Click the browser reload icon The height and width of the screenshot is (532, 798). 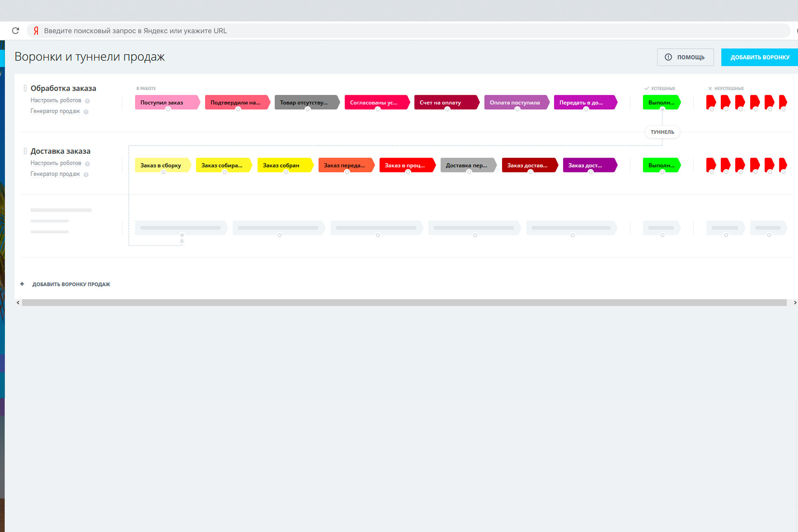coord(16,31)
